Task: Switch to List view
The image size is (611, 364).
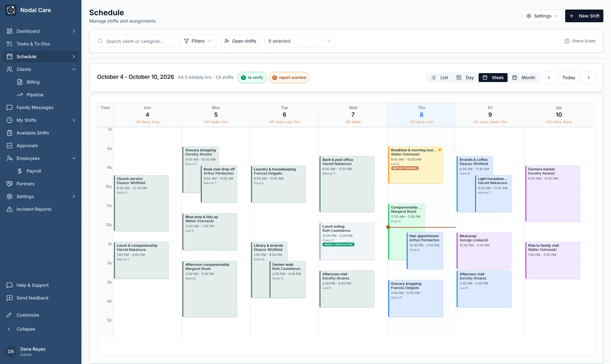Action: coord(439,78)
